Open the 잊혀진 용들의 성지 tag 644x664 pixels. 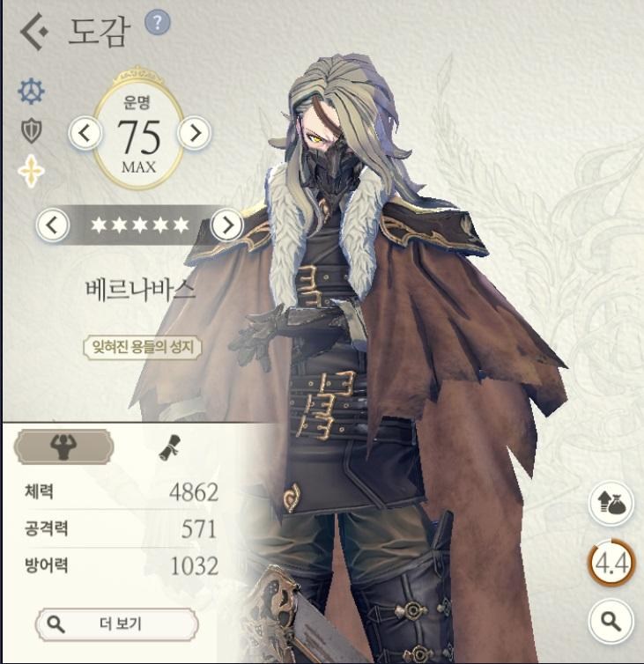click(x=143, y=348)
